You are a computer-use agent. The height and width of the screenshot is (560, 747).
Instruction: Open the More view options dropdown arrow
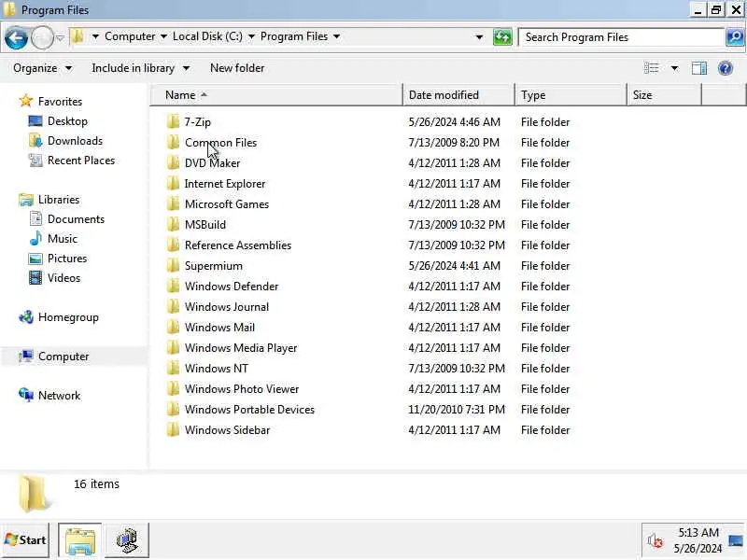[674, 68]
